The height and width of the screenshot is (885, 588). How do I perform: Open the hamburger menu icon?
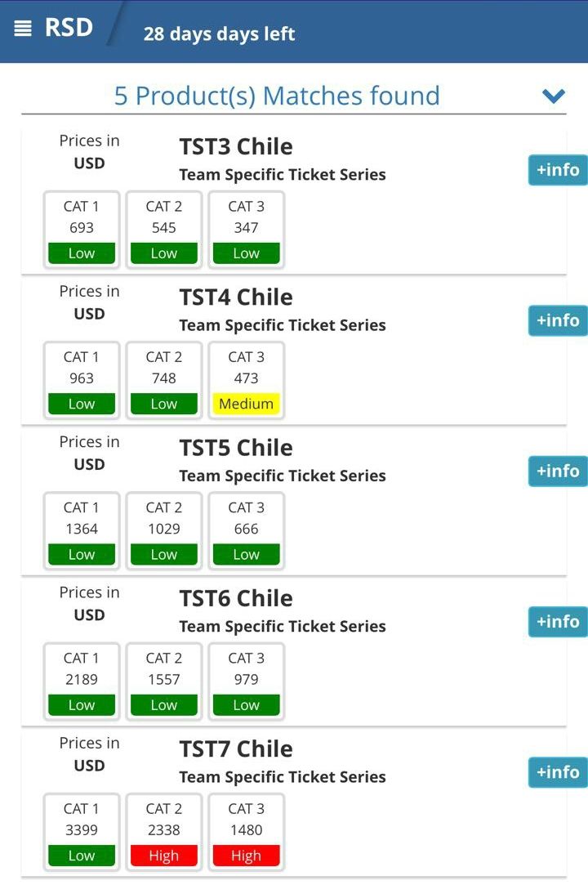pyautogui.click(x=23, y=28)
